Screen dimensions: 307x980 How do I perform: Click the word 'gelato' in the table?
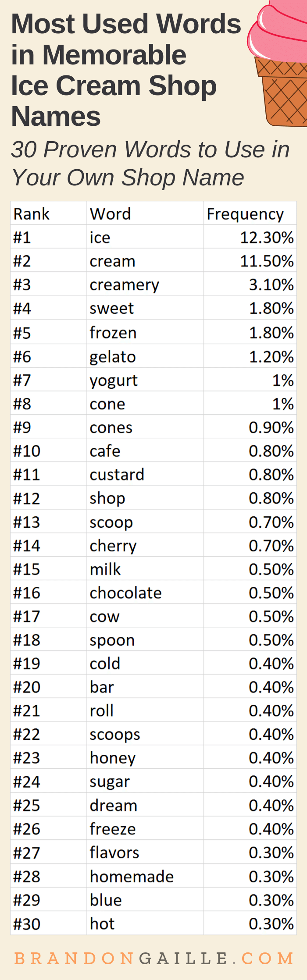(x=113, y=357)
